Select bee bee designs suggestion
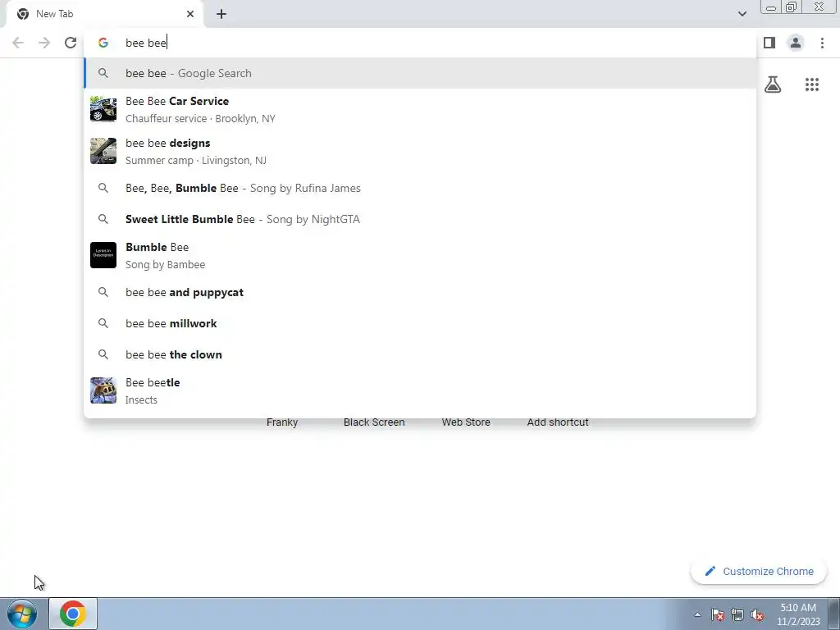Image resolution: width=840 pixels, height=630 pixels. coord(420,151)
